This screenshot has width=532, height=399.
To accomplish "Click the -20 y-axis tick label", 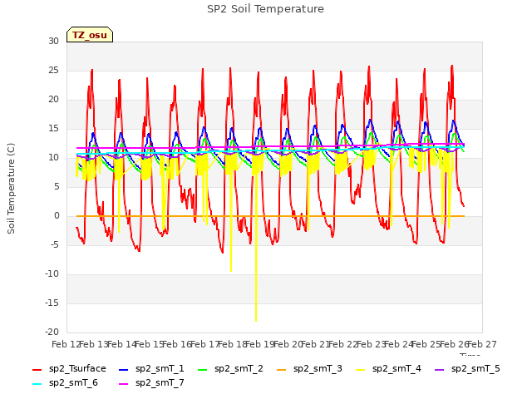I will point(52,332).
